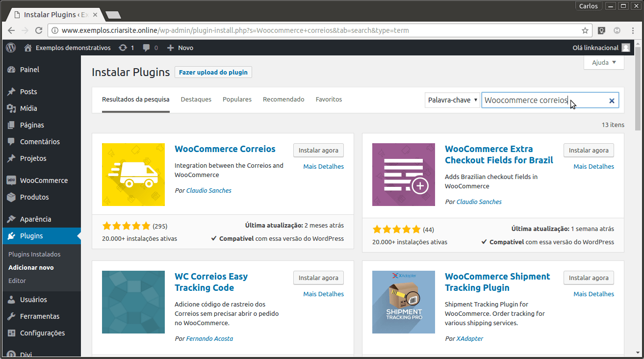Reload the page with the refresh icon
The width and height of the screenshot is (644, 359).
(39, 30)
